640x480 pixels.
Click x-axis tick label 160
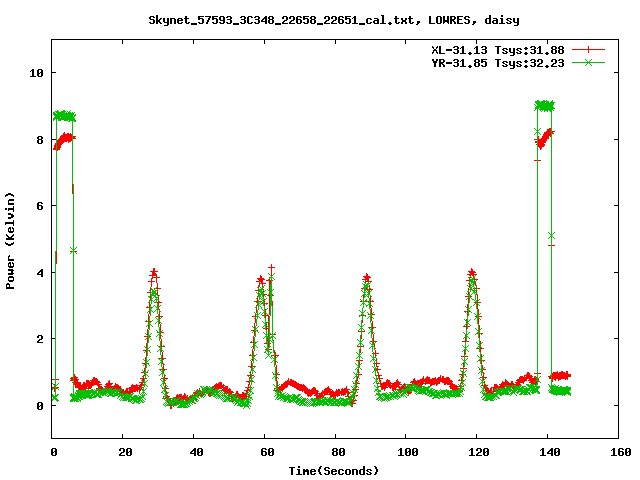click(621, 452)
